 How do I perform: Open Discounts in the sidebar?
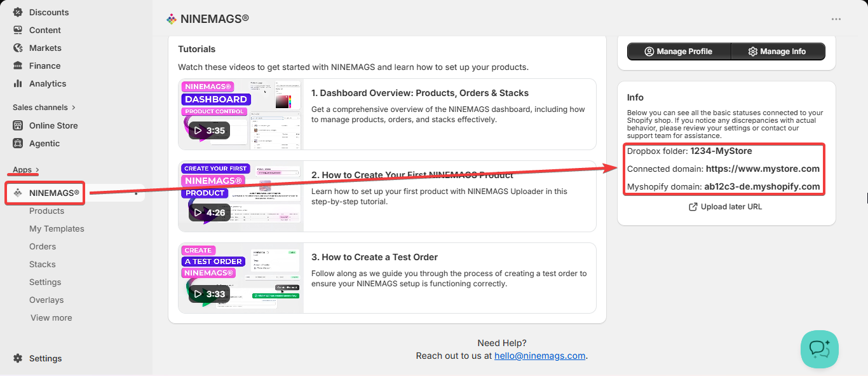[49, 12]
